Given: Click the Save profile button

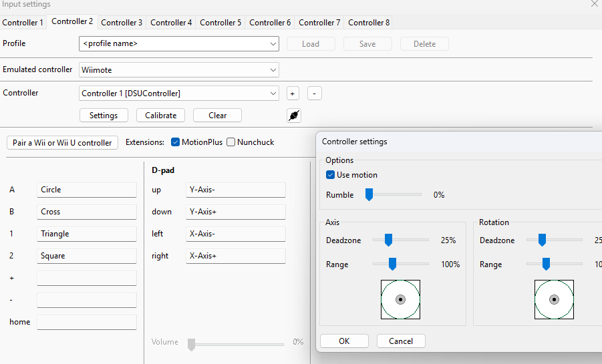Looking at the screenshot, I should (367, 44).
